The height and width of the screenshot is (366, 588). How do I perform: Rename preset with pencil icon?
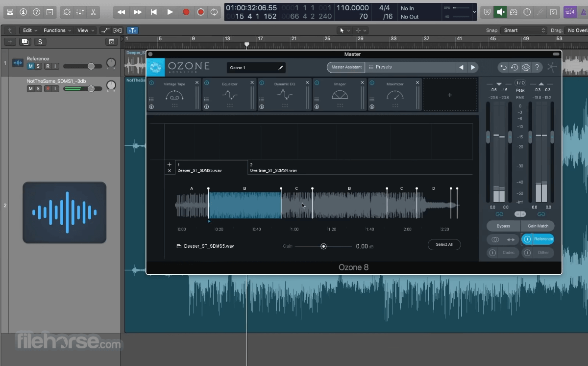click(x=281, y=68)
